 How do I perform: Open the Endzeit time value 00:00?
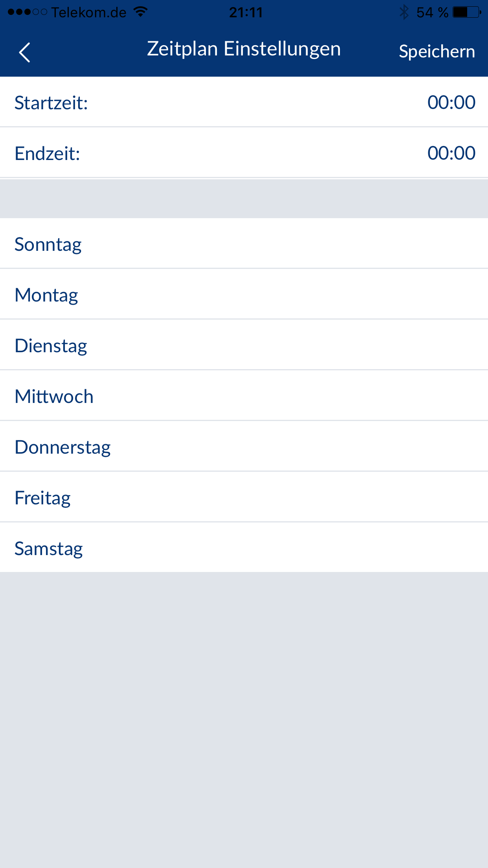[451, 153]
